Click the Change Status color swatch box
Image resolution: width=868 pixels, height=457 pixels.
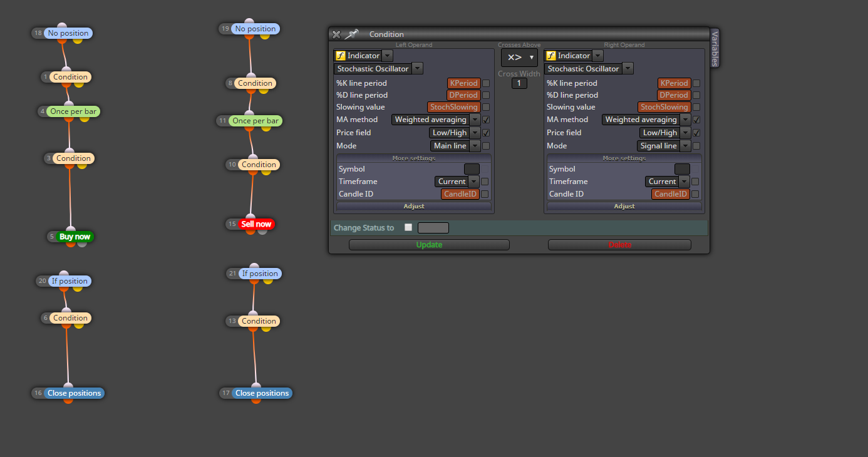[x=433, y=228]
